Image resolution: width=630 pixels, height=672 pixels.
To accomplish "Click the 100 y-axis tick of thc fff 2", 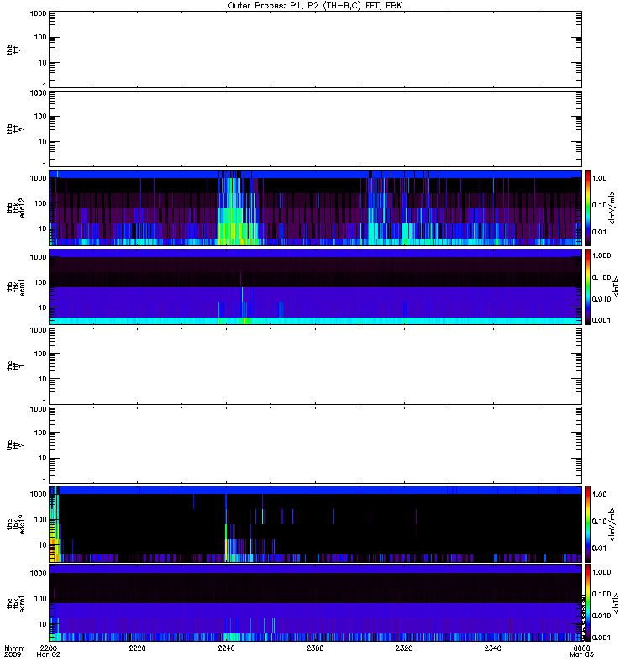I will [40, 433].
